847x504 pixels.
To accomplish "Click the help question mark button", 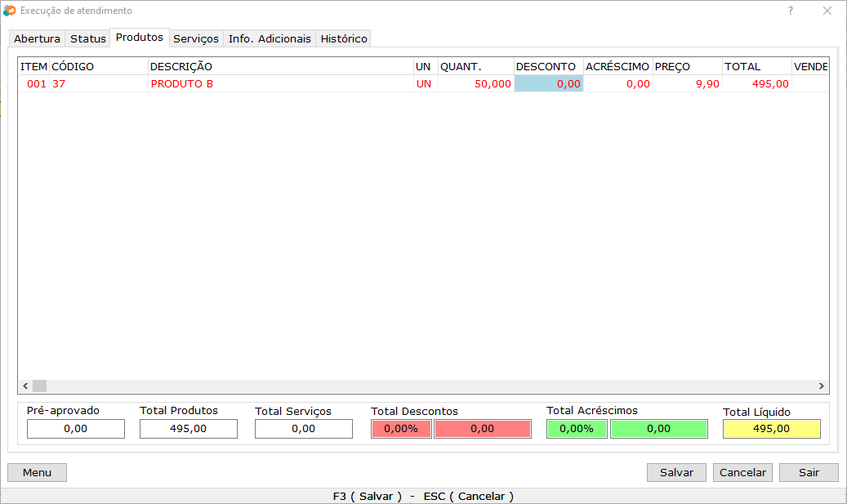I will (790, 11).
